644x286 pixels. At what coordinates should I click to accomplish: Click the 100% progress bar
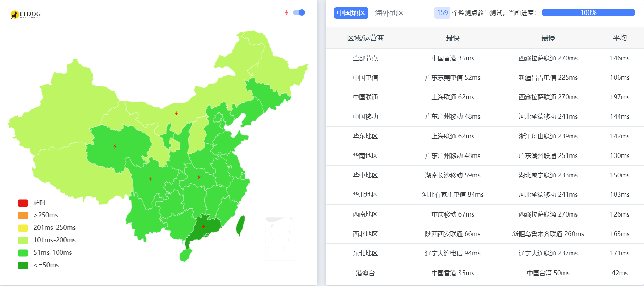[x=588, y=13]
